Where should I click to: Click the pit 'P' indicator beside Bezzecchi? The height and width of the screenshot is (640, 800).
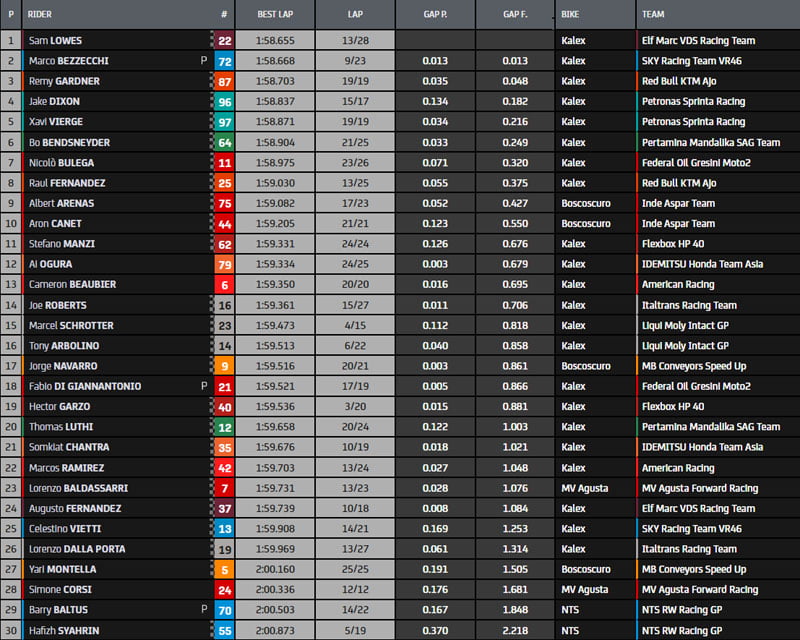pyautogui.click(x=203, y=61)
